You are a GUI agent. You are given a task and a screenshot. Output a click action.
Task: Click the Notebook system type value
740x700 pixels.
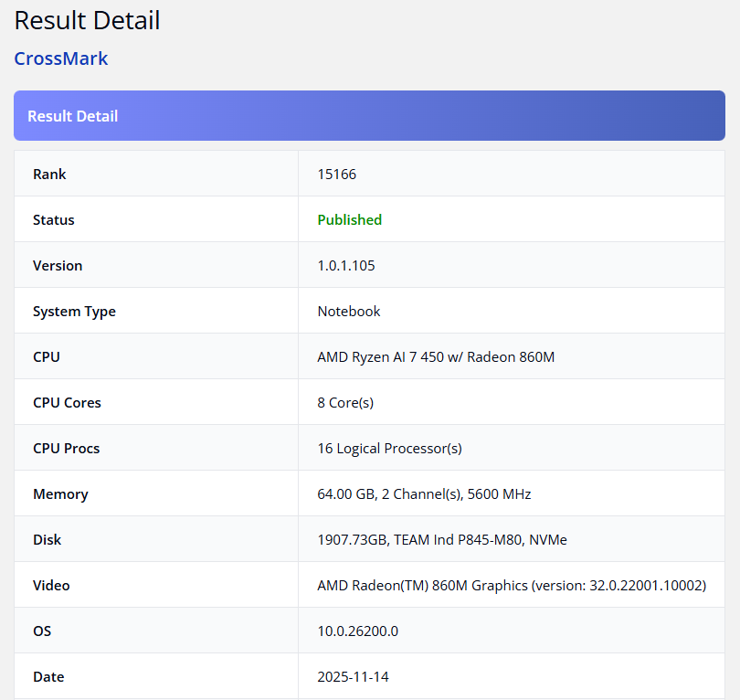click(x=349, y=311)
